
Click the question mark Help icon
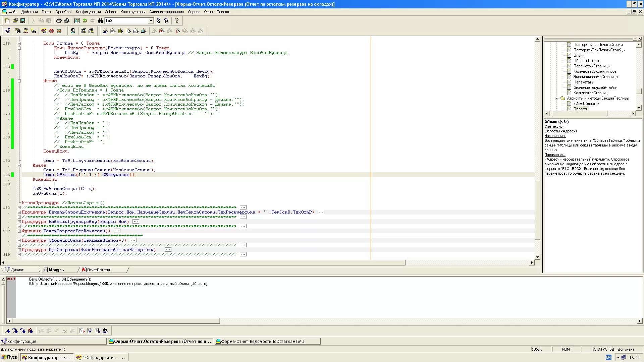(x=177, y=21)
